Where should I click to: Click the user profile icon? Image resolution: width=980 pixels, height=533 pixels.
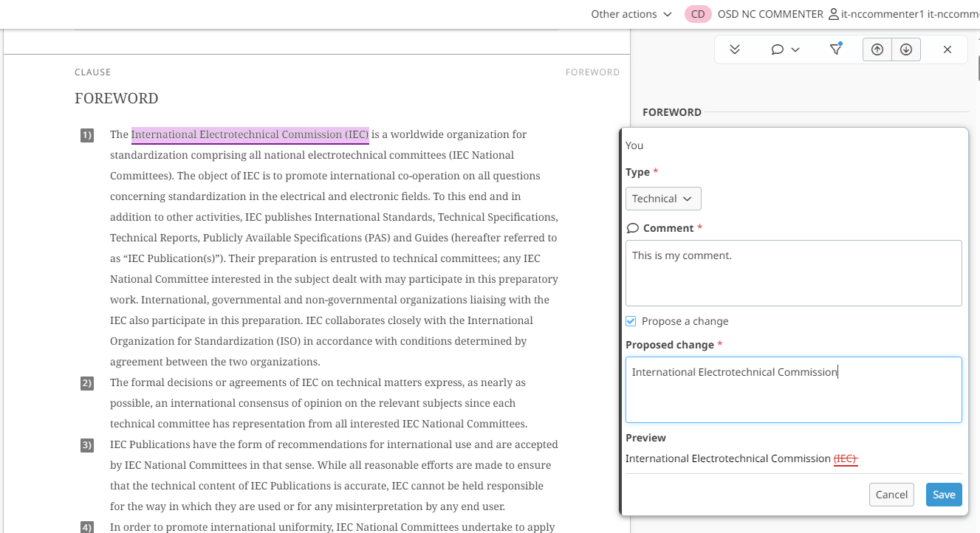833,14
